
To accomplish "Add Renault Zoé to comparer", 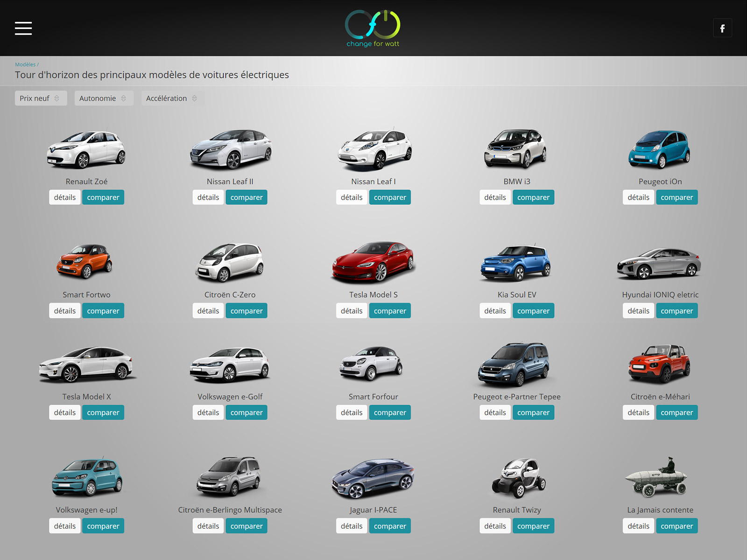I will (x=103, y=197).
